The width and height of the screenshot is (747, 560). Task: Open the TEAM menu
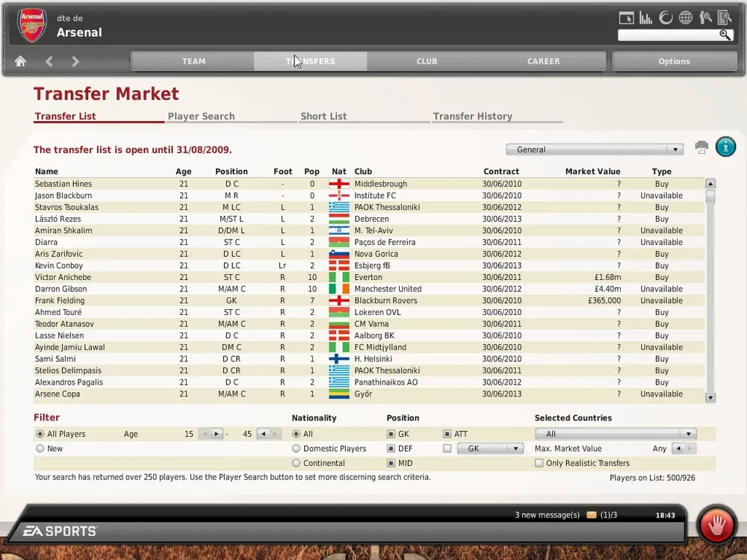[193, 61]
